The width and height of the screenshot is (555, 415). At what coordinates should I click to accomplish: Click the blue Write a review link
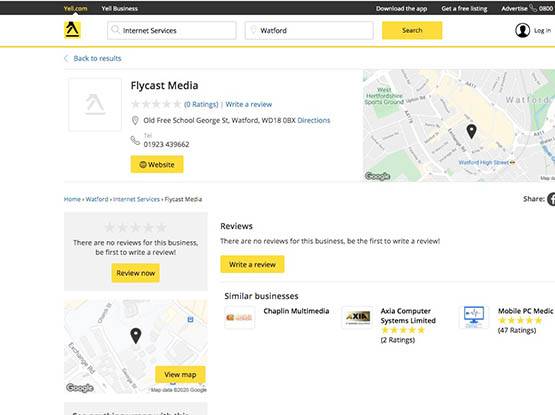point(249,104)
